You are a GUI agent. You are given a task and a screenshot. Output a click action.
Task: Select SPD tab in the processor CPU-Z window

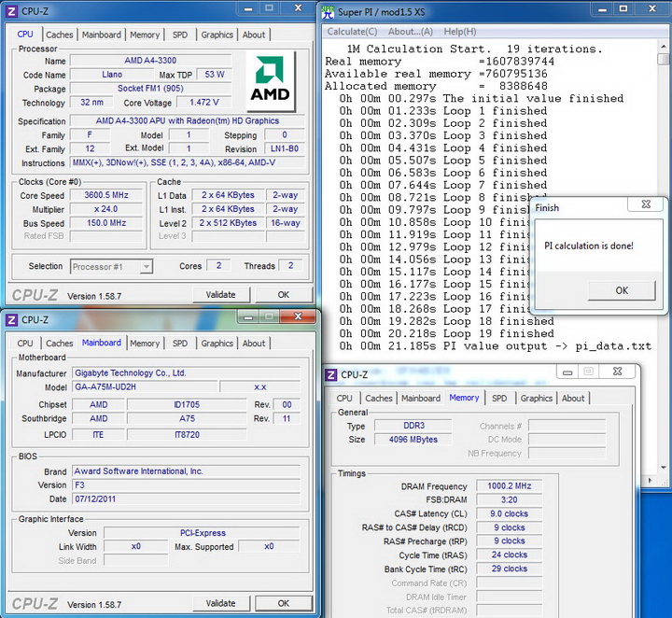tap(180, 35)
